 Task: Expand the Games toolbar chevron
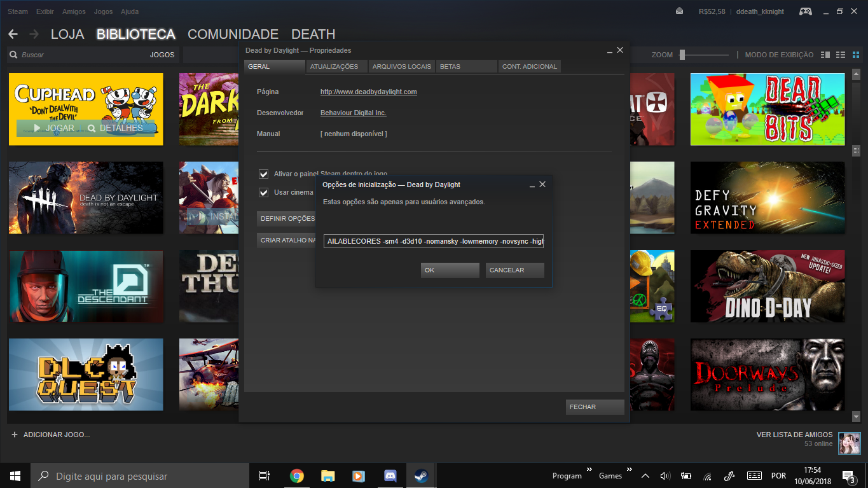click(629, 470)
